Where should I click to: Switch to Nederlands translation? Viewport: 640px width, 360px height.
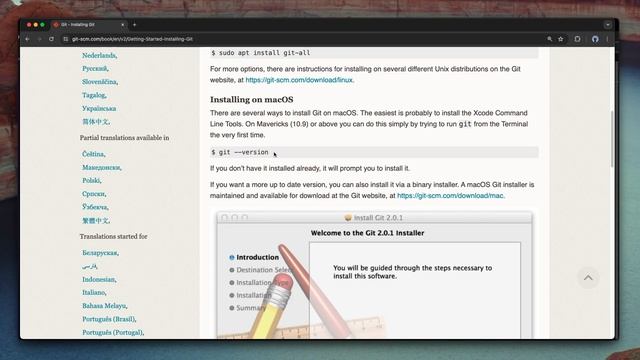click(100, 56)
